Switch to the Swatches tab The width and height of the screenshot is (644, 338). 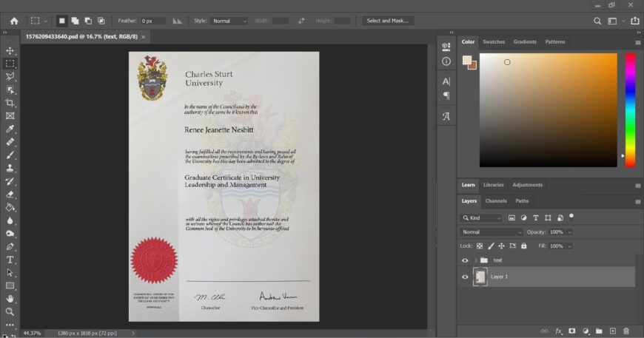pos(493,42)
